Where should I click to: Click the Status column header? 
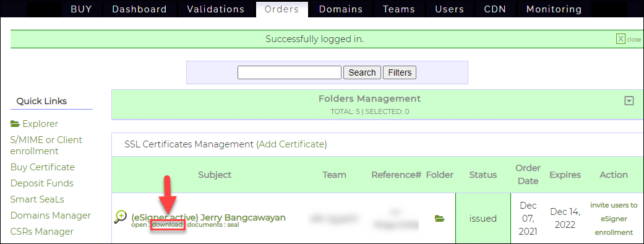(x=483, y=175)
